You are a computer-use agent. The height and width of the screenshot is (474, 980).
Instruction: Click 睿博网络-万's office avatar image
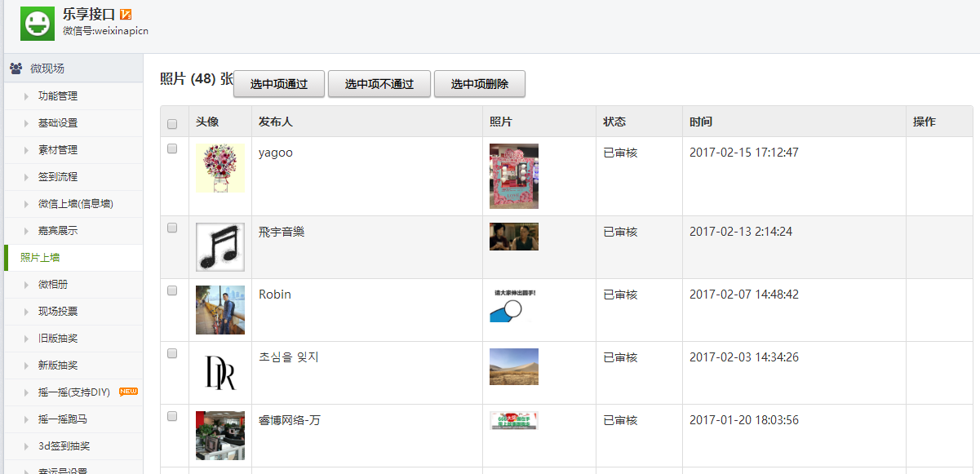click(x=220, y=435)
